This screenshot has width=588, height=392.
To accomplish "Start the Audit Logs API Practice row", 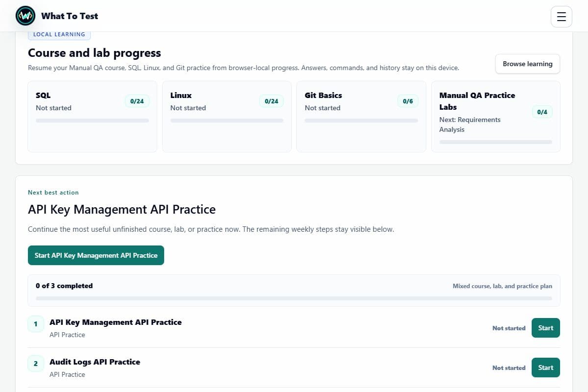I will point(545,367).
